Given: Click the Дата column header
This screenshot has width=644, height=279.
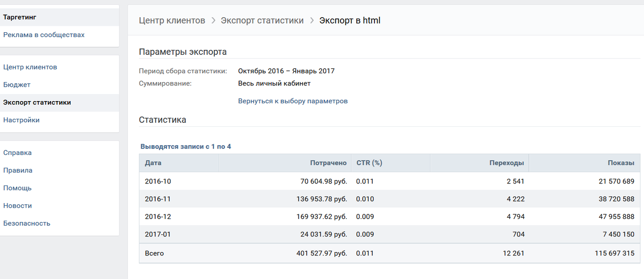Looking at the screenshot, I should (x=179, y=163).
